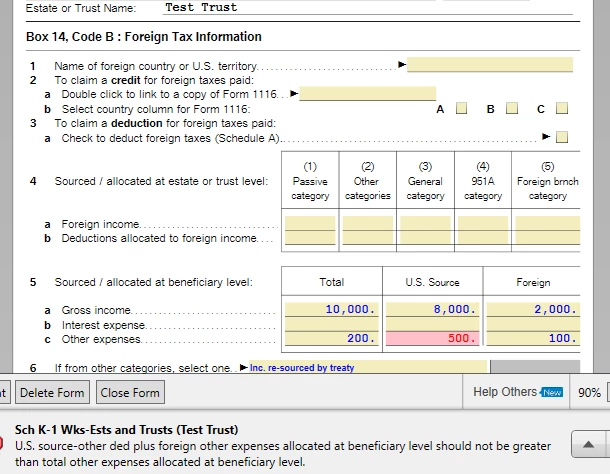Click arrow icon before Schedule A deduction checkbox
Screen dimensions: 610x474
[546, 137]
